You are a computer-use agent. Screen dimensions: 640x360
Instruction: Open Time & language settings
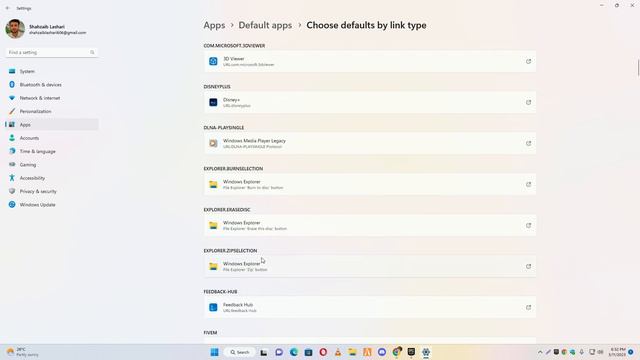[x=51, y=151]
